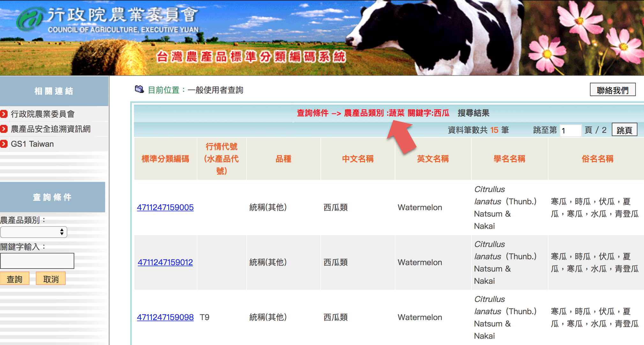Click the folder icon next to 目前位置
This screenshot has width=644, height=345.
click(x=139, y=89)
